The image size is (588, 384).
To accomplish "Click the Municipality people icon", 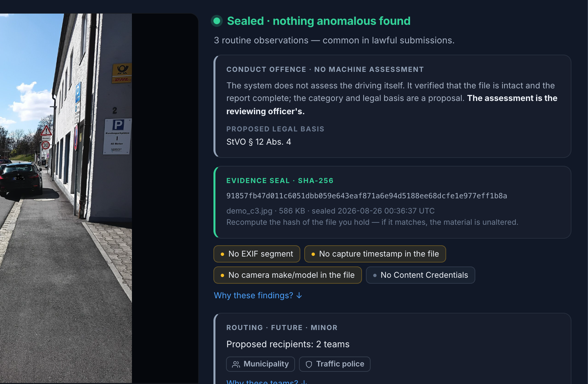I will [236, 364].
